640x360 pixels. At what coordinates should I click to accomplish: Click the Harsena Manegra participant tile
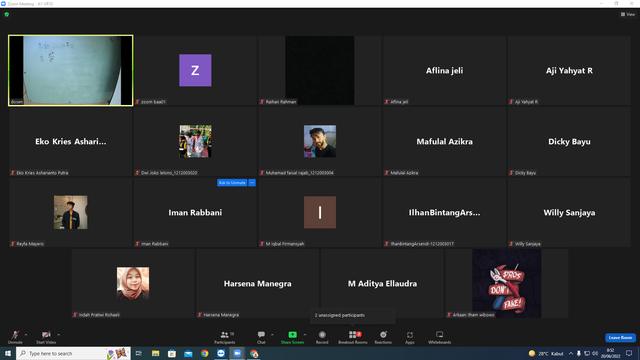(258, 283)
